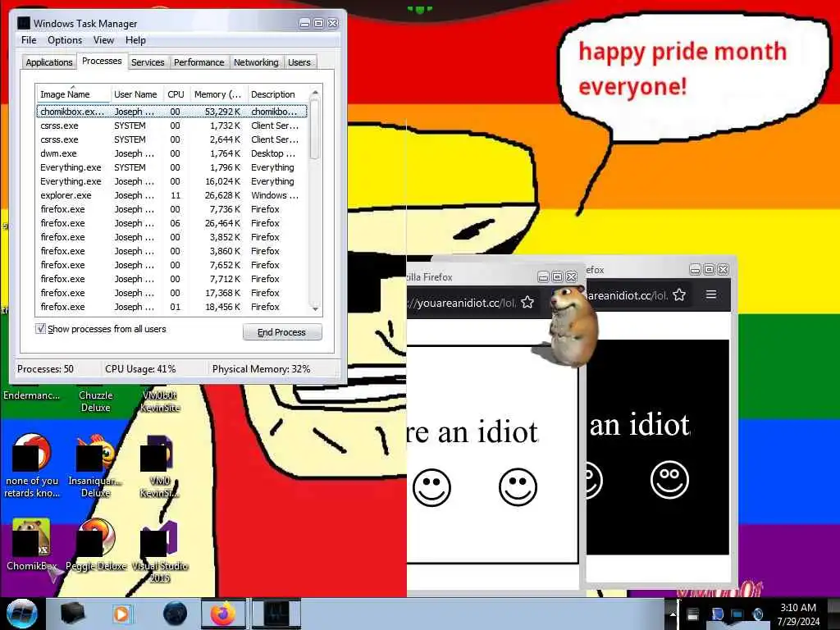Image resolution: width=840 pixels, height=630 pixels.
Task: Click the Processes: 50 status entry
Action: pyautogui.click(x=46, y=368)
